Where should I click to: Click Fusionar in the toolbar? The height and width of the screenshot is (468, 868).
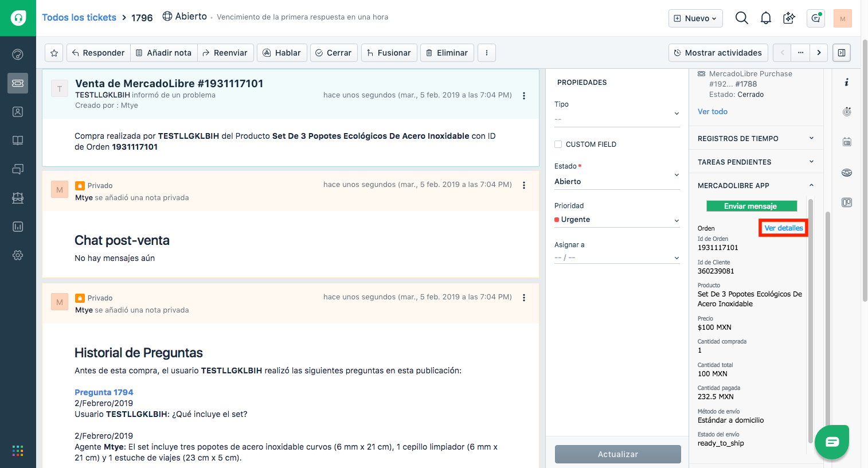pos(389,53)
